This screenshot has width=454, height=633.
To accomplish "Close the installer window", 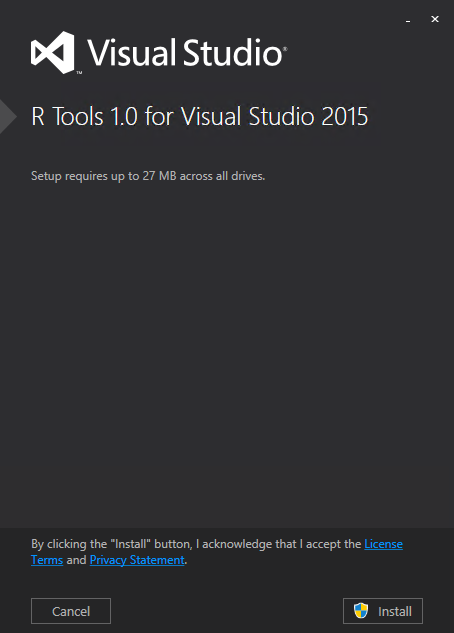I will point(435,19).
